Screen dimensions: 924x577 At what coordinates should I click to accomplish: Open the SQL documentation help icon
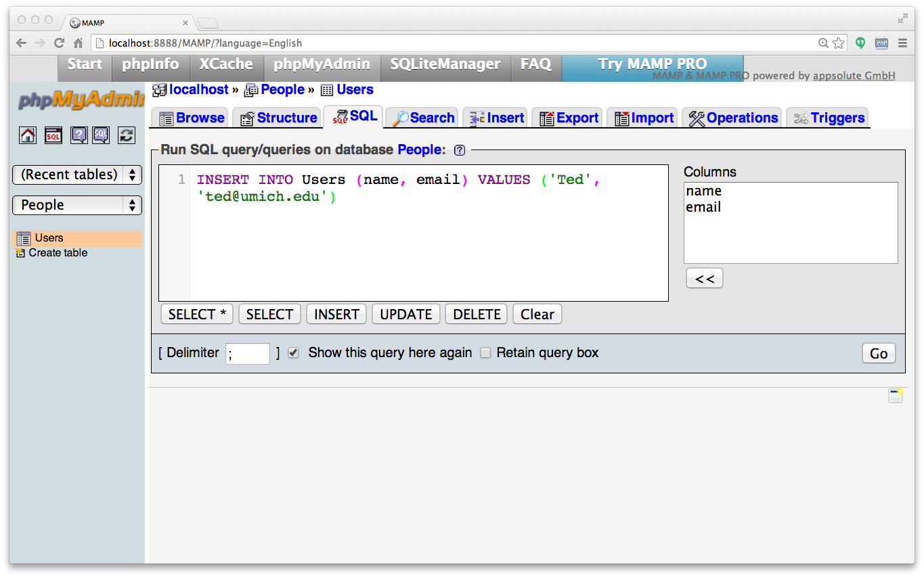pos(101,135)
